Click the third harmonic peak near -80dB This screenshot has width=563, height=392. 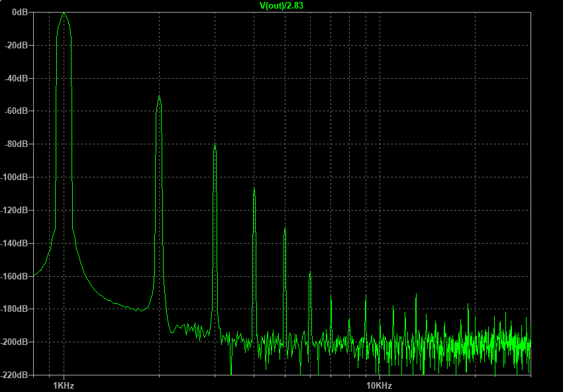pos(215,144)
